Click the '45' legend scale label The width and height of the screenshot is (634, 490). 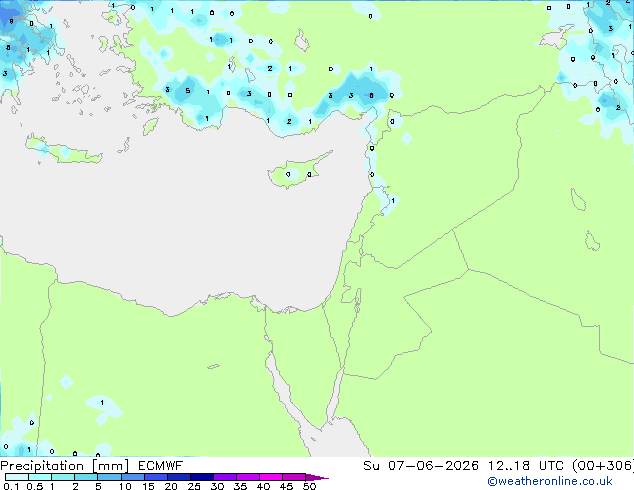pos(286,486)
